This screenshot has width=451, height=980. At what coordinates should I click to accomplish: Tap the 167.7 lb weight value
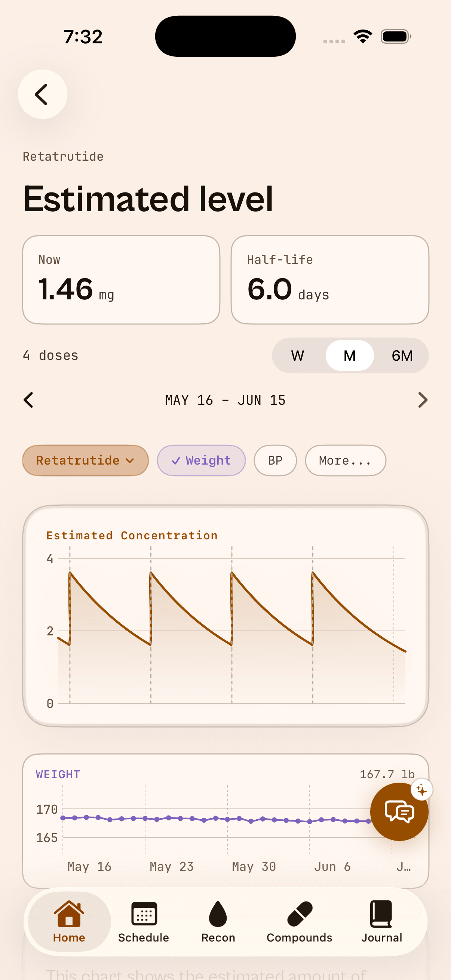pyautogui.click(x=387, y=774)
